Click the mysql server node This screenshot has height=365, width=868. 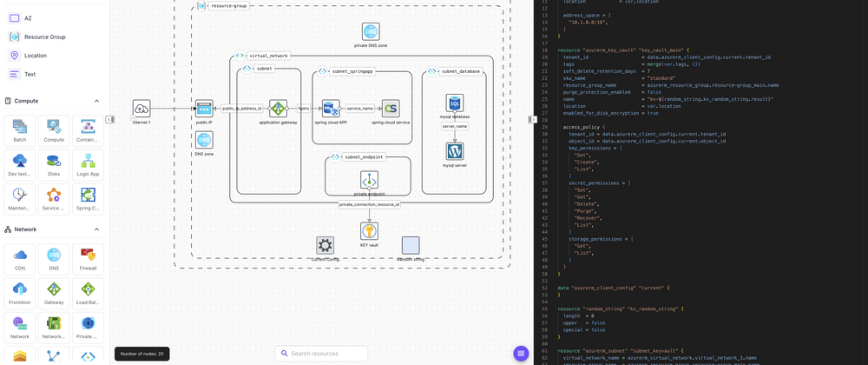point(455,151)
